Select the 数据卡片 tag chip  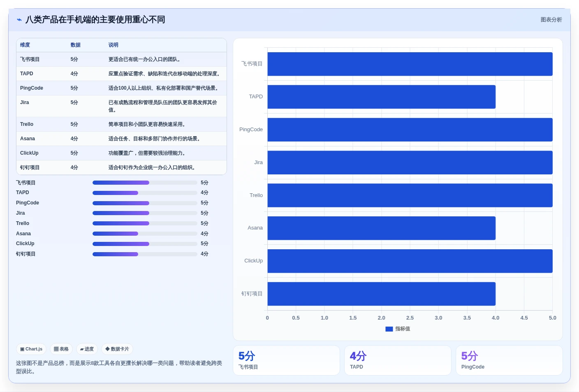[117, 349]
